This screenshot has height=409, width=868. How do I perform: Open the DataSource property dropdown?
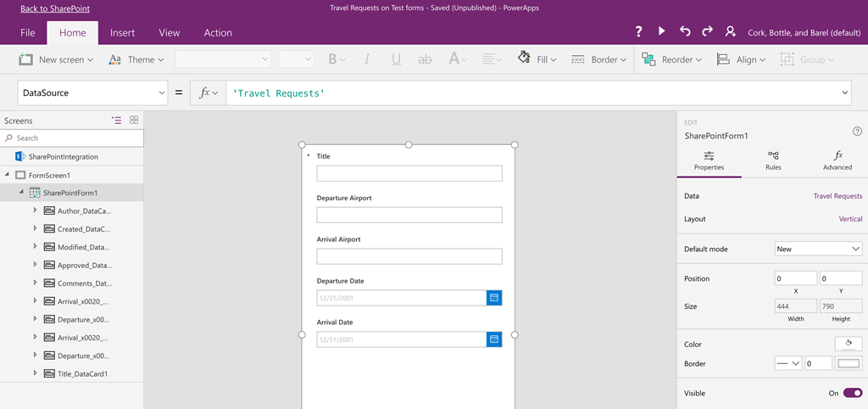92,93
